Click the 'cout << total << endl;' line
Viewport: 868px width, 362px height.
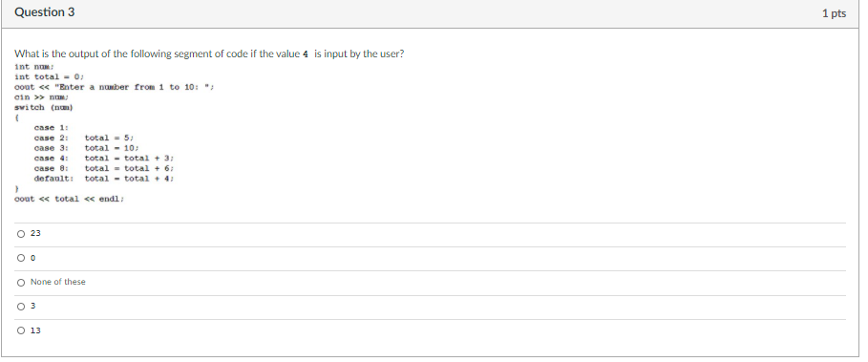pyautogui.click(x=69, y=199)
